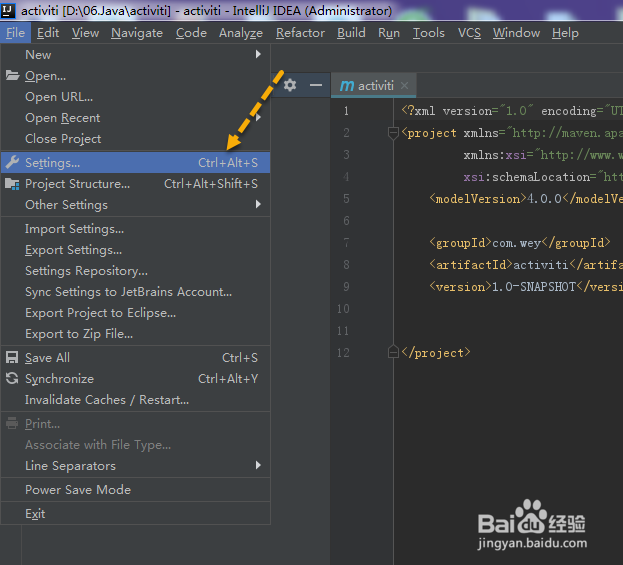Open the Tools menu

click(429, 33)
